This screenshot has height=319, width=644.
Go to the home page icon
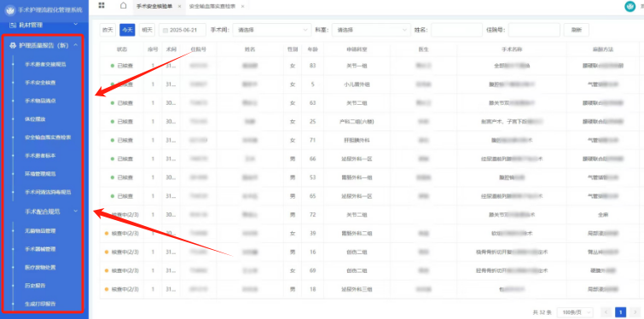click(123, 5)
